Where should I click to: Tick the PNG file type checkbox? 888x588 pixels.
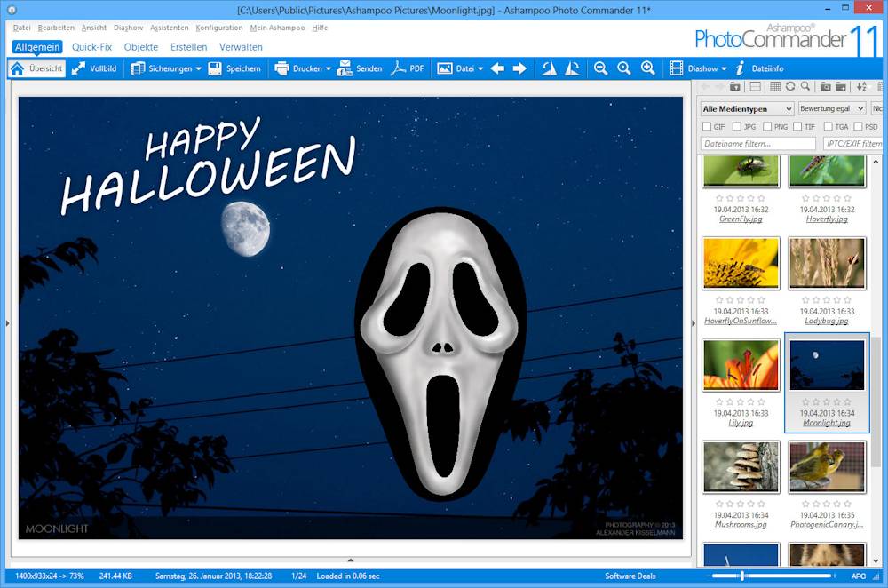767,127
